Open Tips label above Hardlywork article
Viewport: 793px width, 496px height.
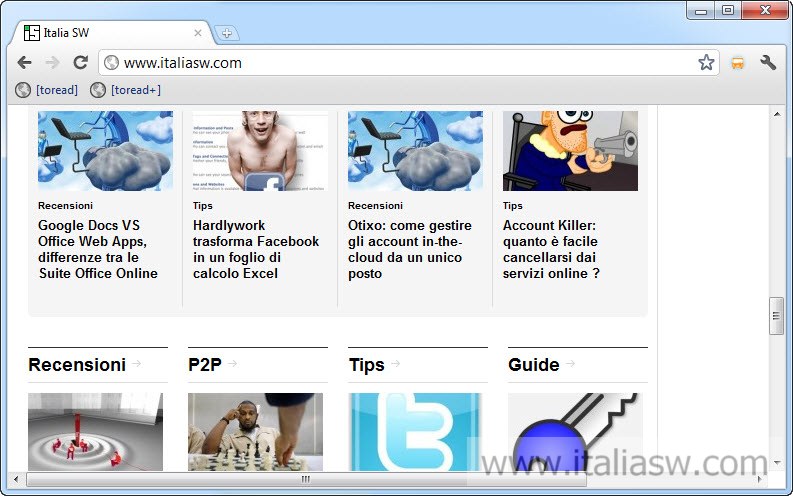tap(202, 206)
